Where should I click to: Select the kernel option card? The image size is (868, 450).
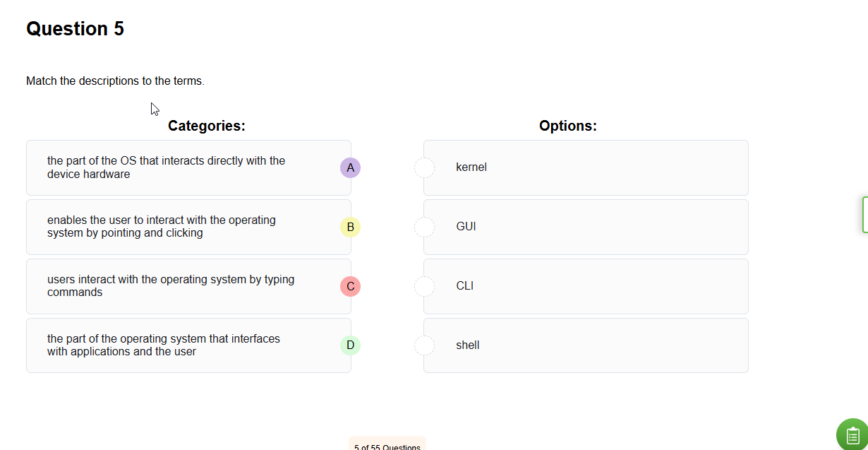pyautogui.click(x=586, y=167)
